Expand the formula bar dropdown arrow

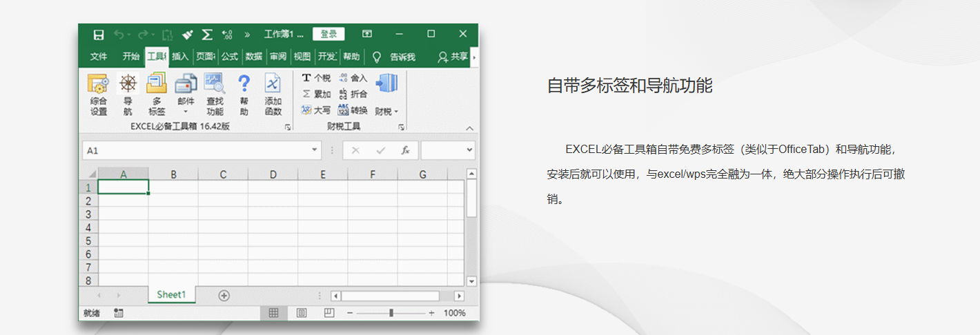[470, 150]
